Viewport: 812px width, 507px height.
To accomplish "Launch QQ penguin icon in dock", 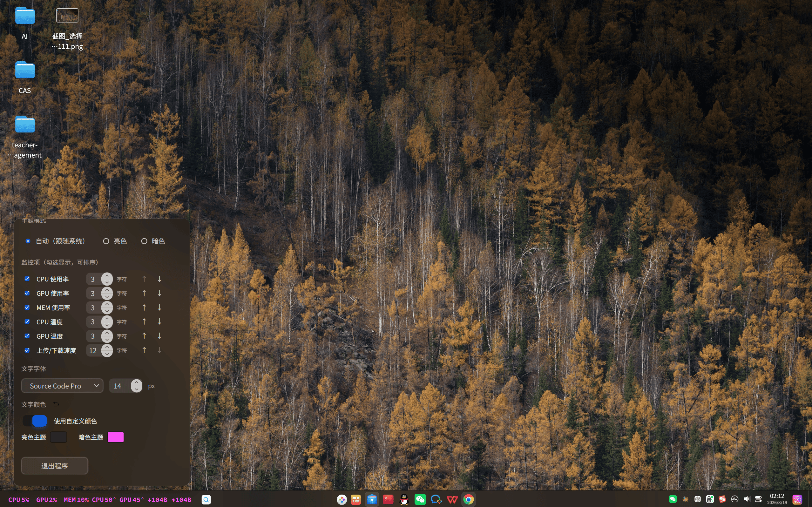I will pos(404,500).
